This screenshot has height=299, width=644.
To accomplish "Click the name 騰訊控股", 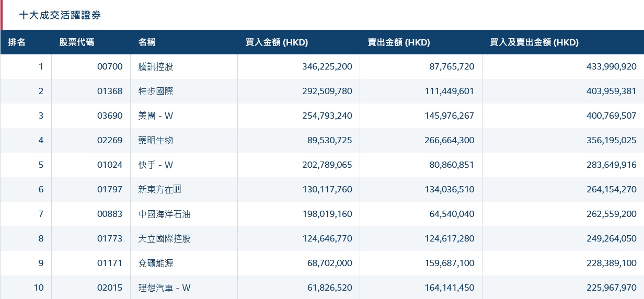I will tap(156, 66).
